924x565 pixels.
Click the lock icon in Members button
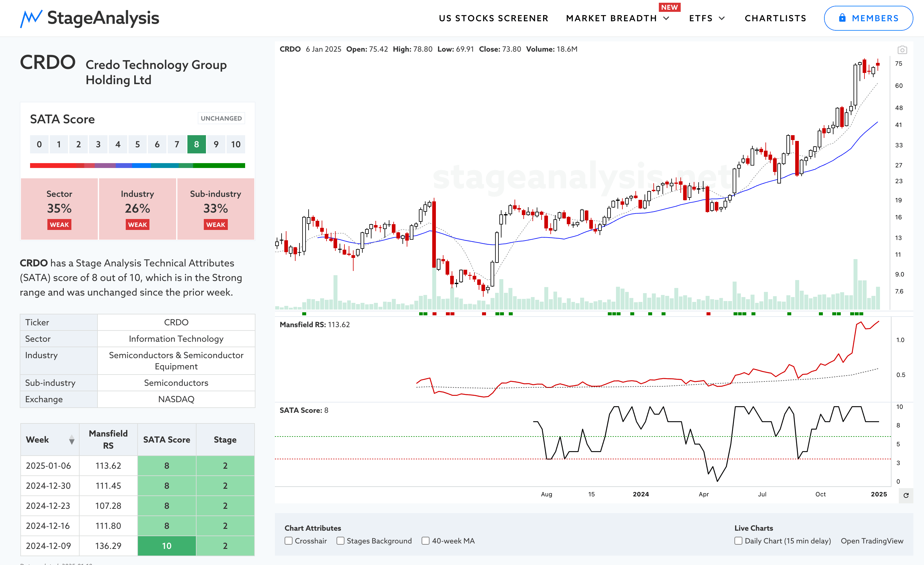click(842, 18)
